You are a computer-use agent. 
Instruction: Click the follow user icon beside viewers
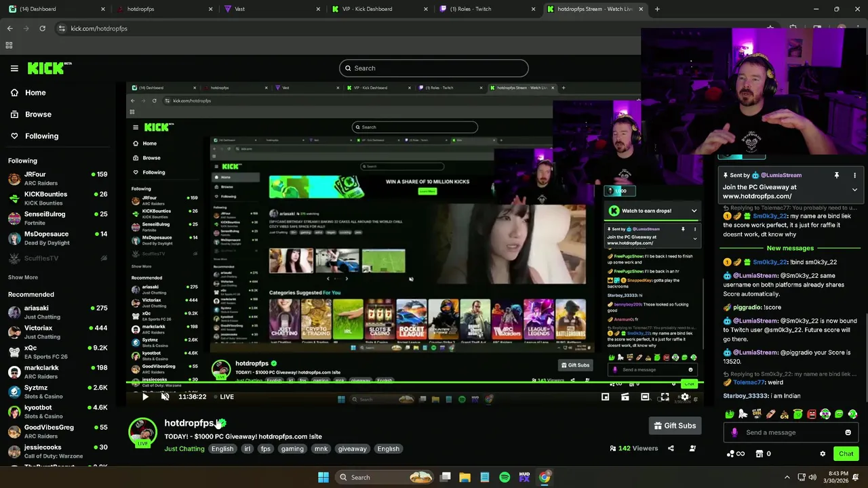[692, 448]
